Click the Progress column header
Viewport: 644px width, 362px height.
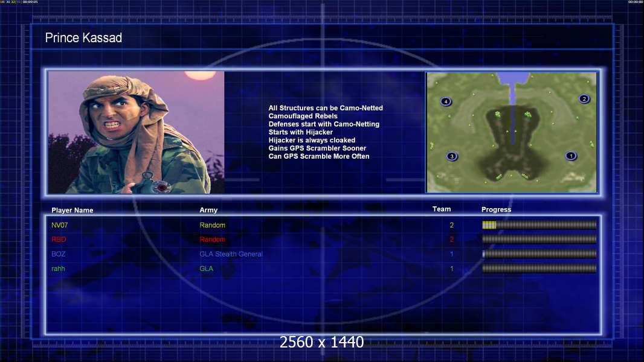[496, 209]
